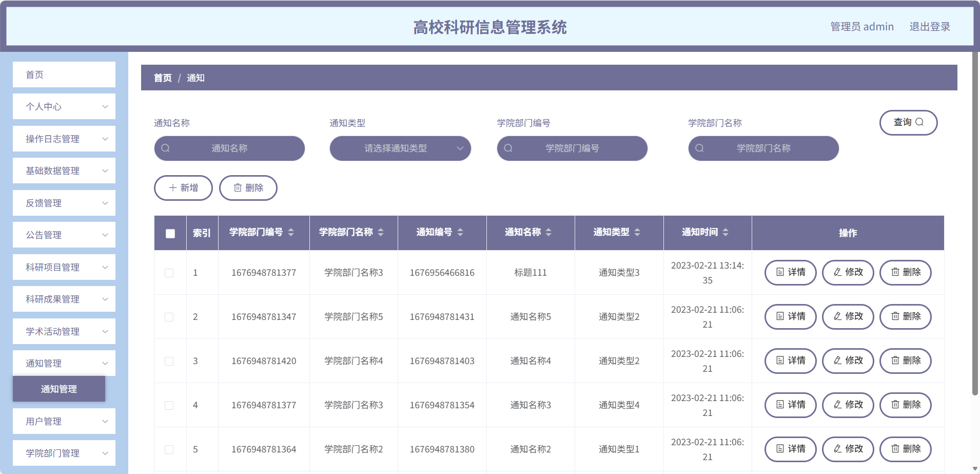Focus the 通知名称 input field
The image size is (980, 474).
pyautogui.click(x=229, y=148)
